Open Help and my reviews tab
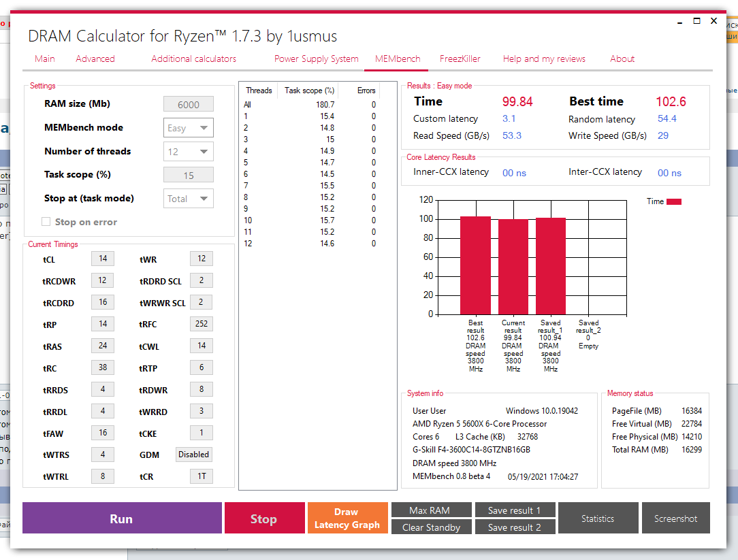This screenshot has width=738, height=560. coord(544,59)
